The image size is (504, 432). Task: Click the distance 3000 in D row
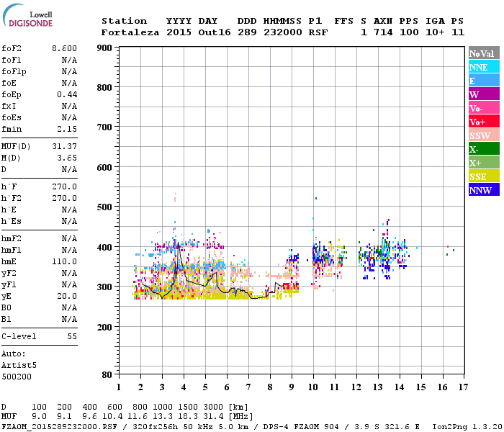coord(213,408)
